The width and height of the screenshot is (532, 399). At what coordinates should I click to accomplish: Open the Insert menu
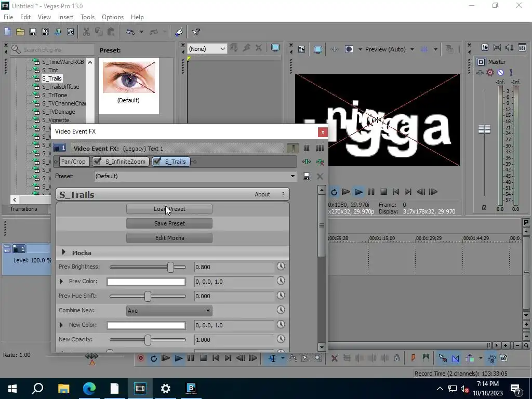point(65,17)
